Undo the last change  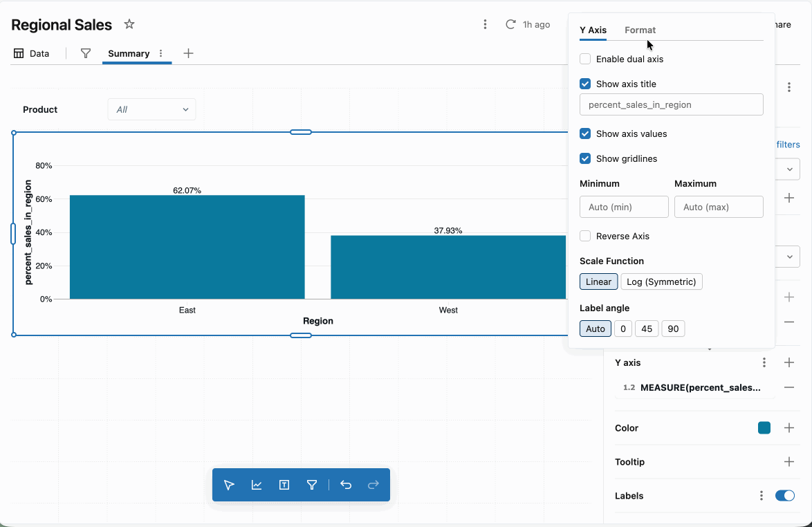346,485
